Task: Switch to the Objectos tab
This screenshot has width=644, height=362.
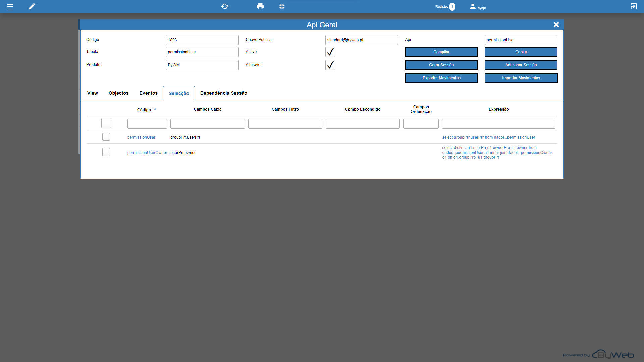Action: 118,93
